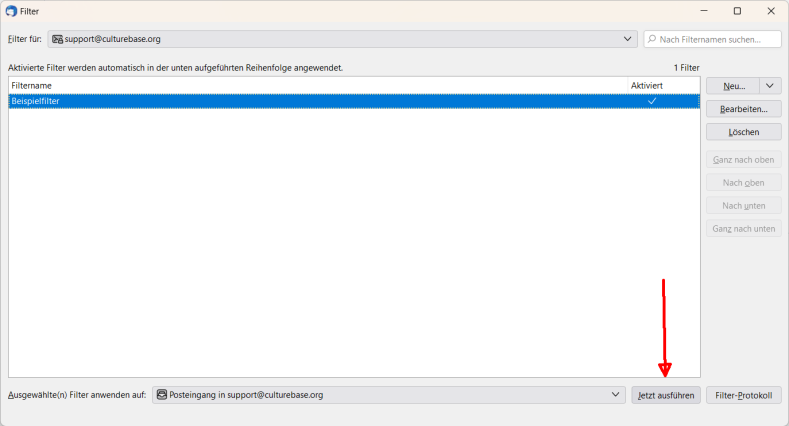Delete the filter with the Löschen button
This screenshot has height=426, width=789.
click(743, 132)
